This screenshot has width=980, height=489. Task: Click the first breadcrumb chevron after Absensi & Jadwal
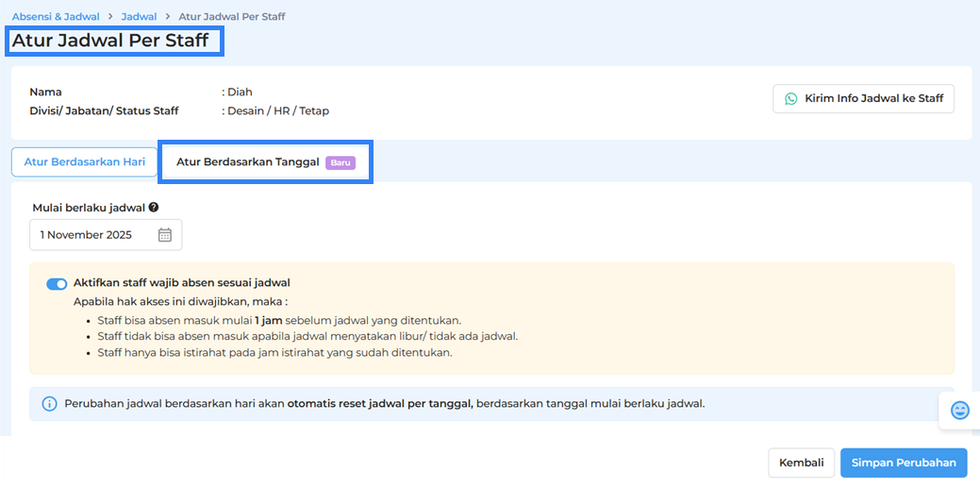click(110, 17)
